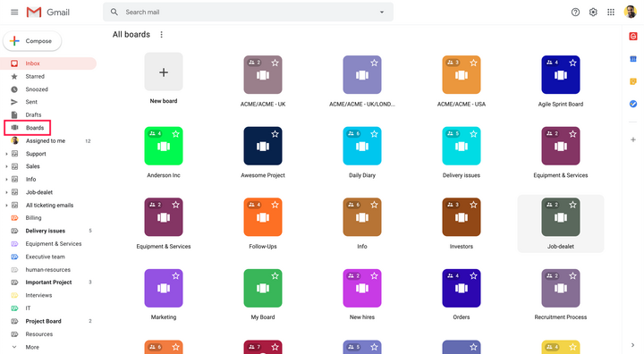Focus the Search mail field
The image size is (644, 354).
[x=248, y=12]
